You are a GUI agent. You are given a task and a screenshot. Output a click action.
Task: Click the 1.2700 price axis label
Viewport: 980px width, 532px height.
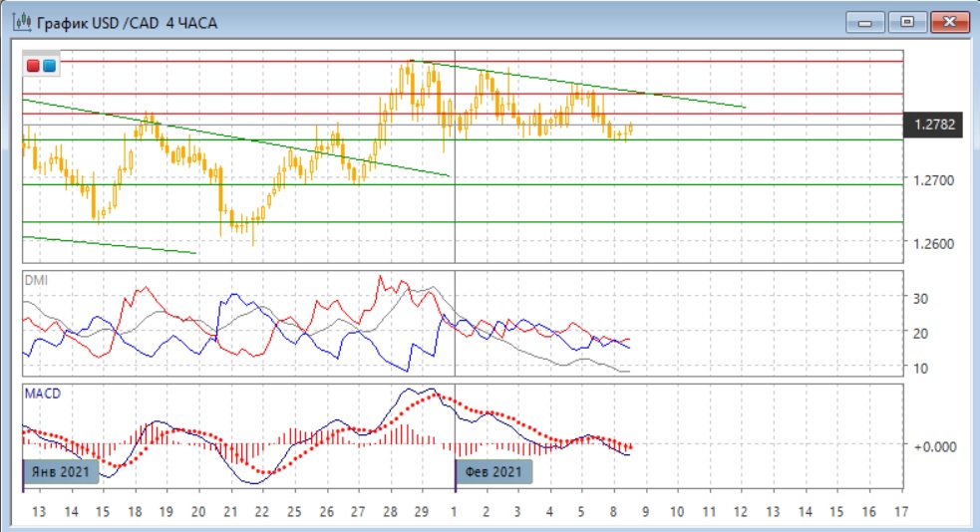[934, 181]
